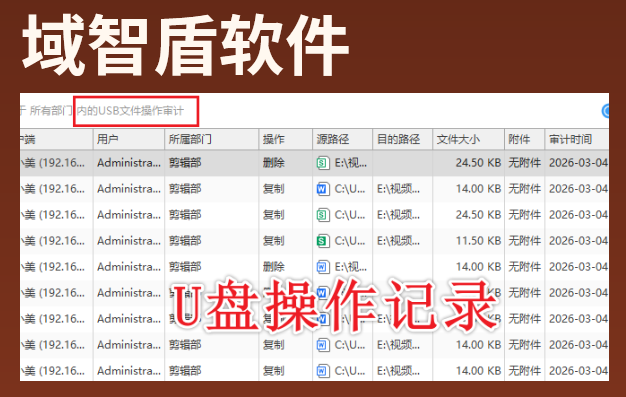Select the 删除 cell in the 14.00 KB row

point(273,267)
